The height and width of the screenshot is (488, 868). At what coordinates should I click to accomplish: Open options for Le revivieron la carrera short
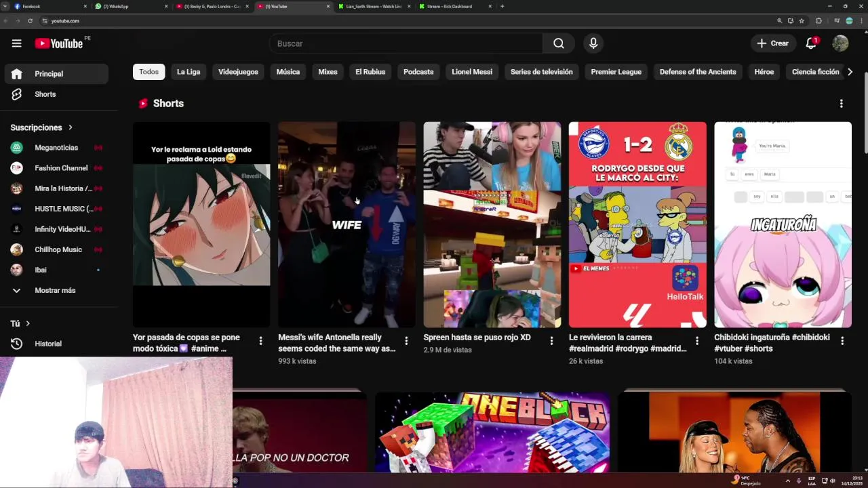[x=696, y=341]
